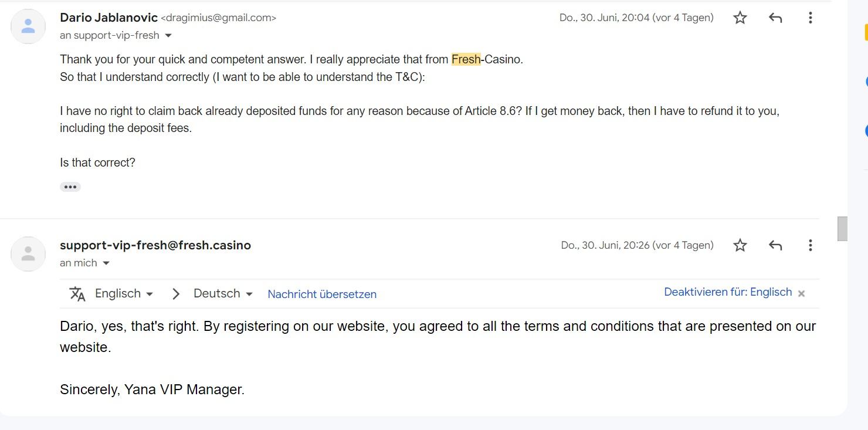Click support-vip-fresh sender avatar
The height and width of the screenshot is (430, 868).
28,254
